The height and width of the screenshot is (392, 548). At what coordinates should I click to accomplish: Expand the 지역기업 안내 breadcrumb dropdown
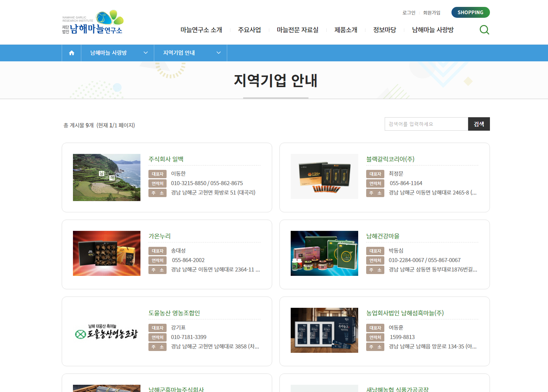[x=191, y=53]
